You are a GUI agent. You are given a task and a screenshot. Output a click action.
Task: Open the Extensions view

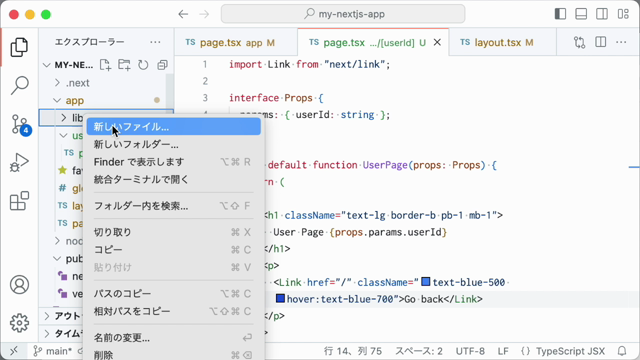click(19, 201)
